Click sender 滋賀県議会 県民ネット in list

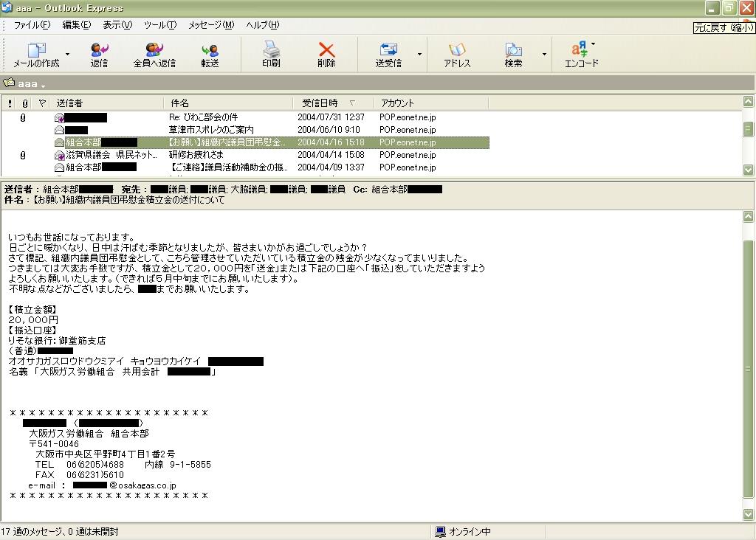(111, 155)
